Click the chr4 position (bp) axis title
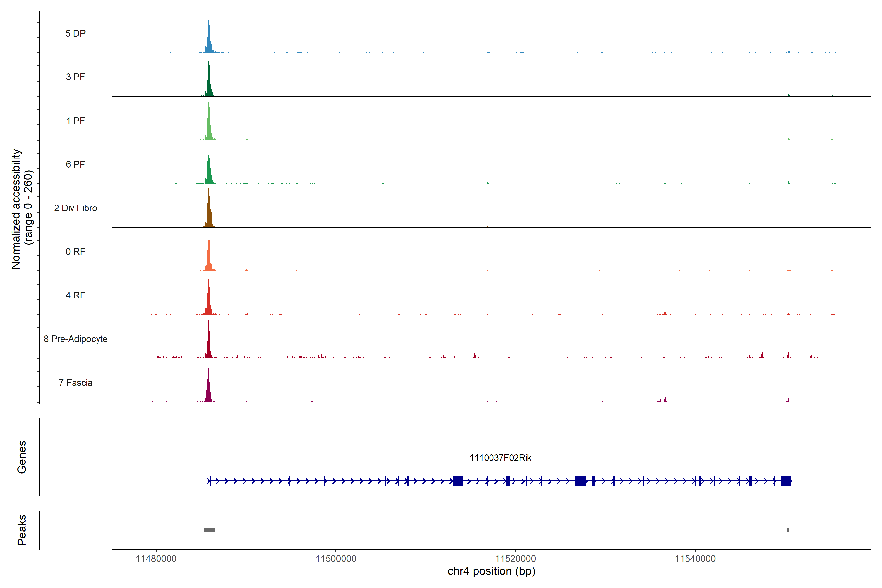The width and height of the screenshot is (882, 588). (491, 571)
